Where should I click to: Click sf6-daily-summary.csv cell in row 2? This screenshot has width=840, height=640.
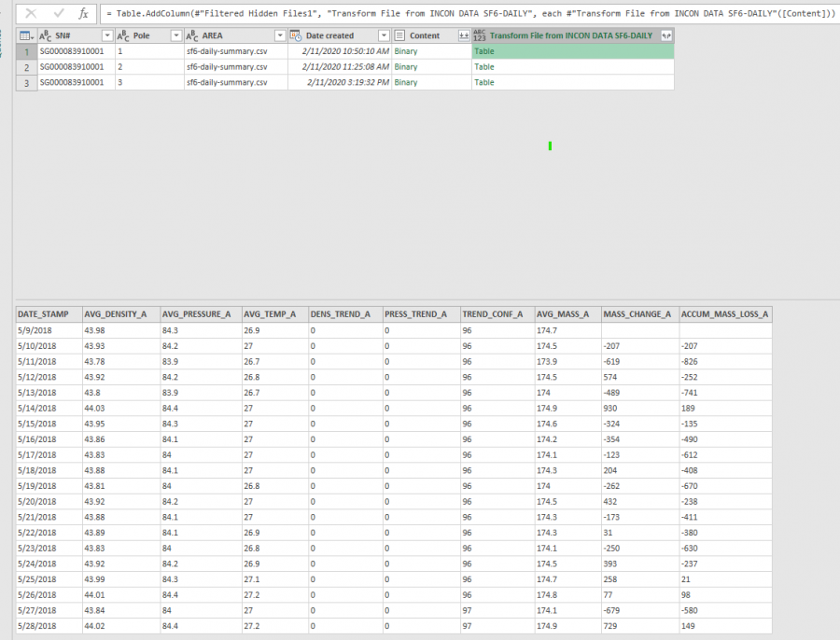tap(236, 67)
